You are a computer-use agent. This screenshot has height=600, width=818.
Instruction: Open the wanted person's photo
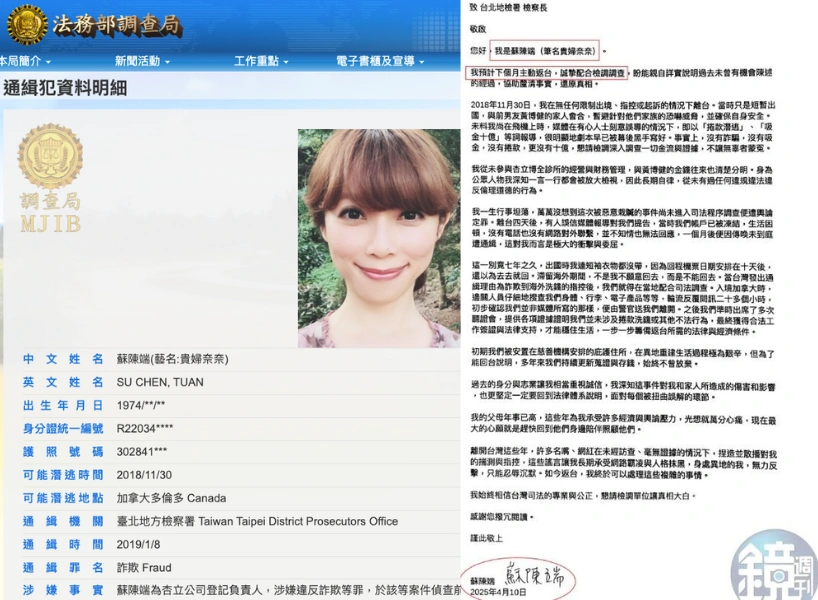(x=379, y=238)
